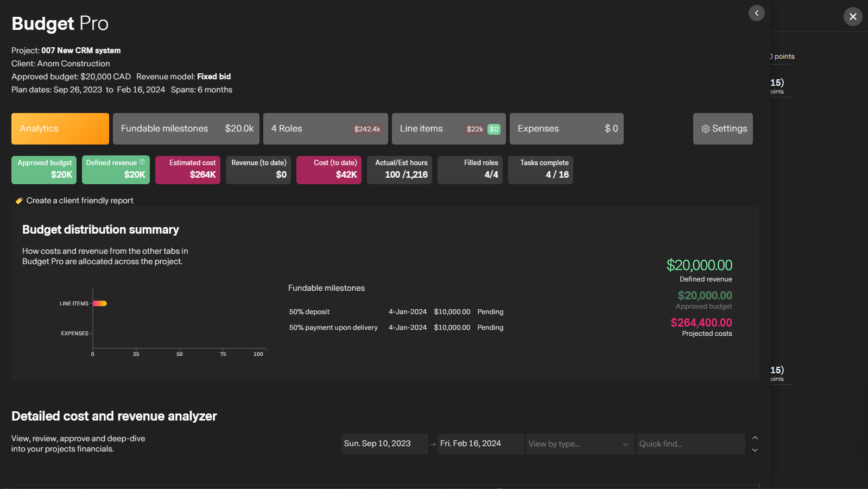Viewport: 868px width, 489px height.
Task: Focus the Quick find search field
Action: [690, 444]
